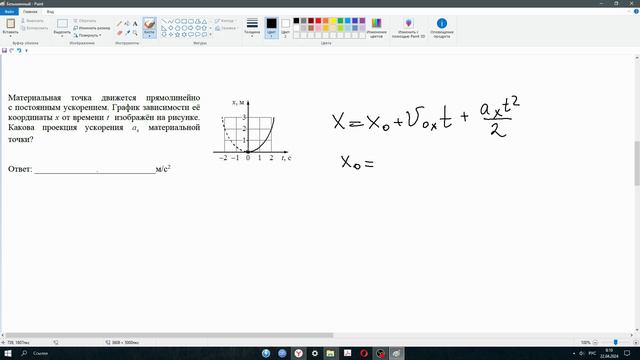
Task: Open File Explorer from the taskbar
Action: click(331, 353)
